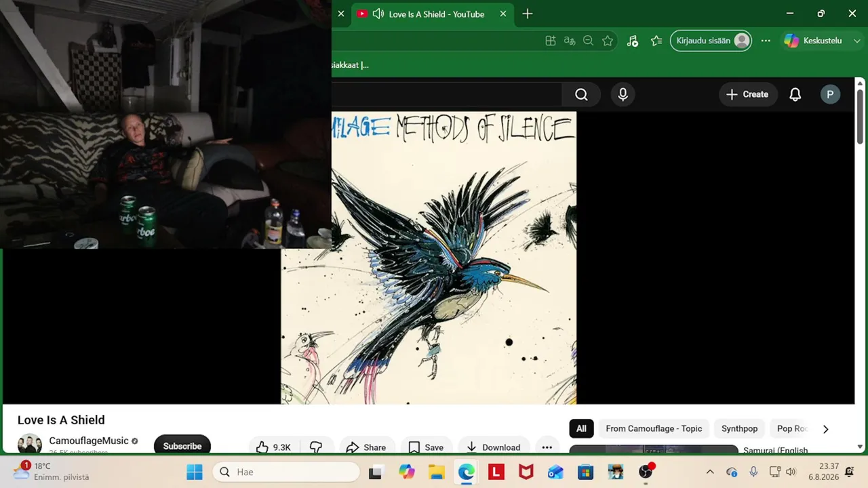Select the All filter chip
868x488 pixels.
(581, 428)
